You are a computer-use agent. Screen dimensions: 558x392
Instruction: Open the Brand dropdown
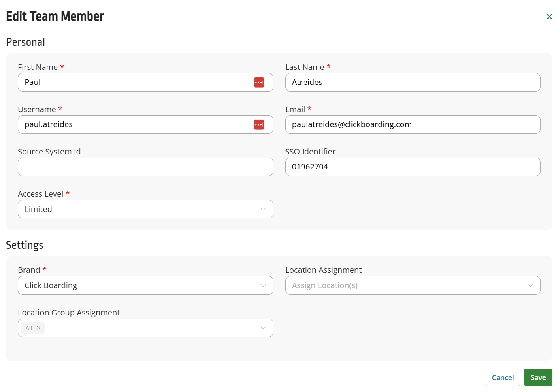coord(145,285)
